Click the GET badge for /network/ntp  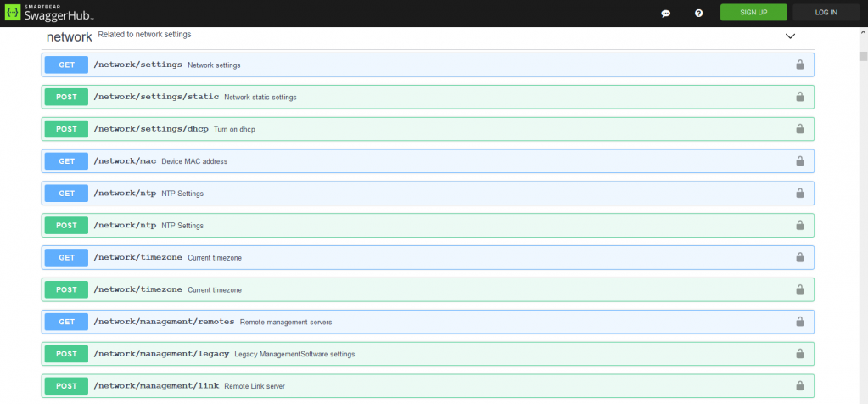pos(66,194)
